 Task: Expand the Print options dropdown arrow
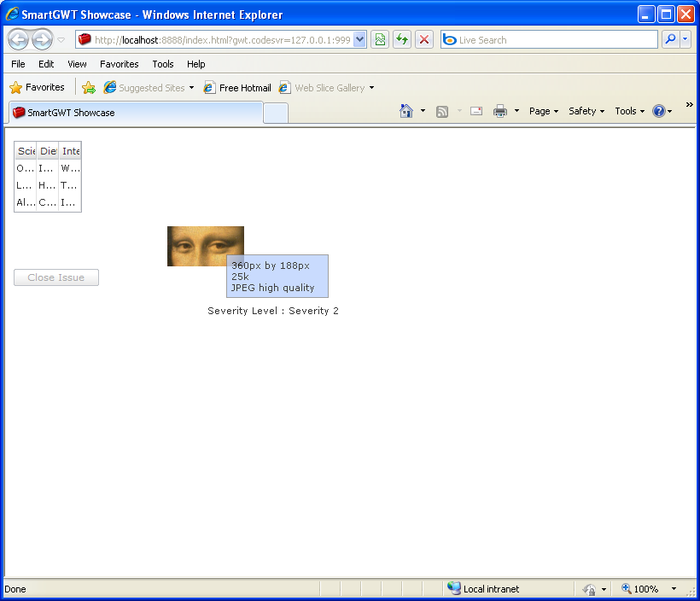point(516,111)
